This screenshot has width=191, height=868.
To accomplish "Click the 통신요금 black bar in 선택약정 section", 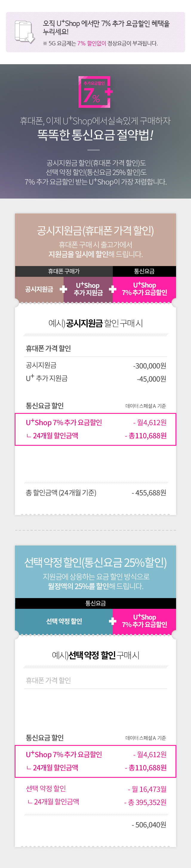I will click(95, 603).
